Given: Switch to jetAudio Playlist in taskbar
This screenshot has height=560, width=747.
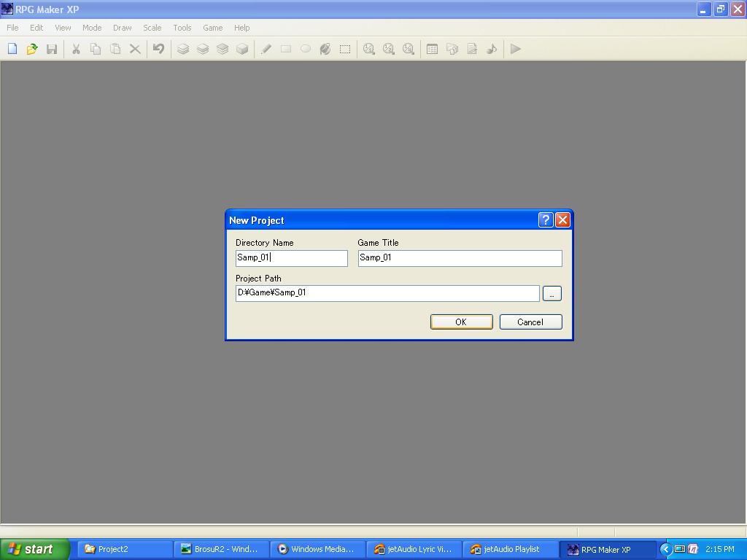Looking at the screenshot, I should 510,549.
